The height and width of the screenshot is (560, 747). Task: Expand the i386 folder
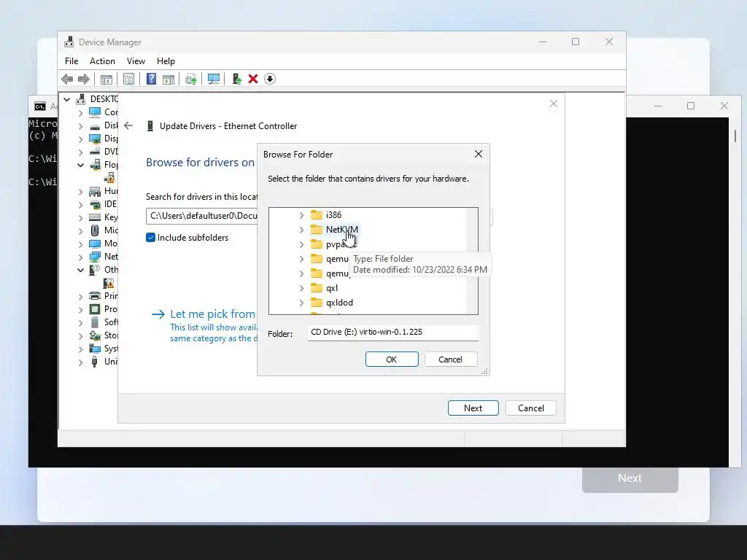[301, 215]
